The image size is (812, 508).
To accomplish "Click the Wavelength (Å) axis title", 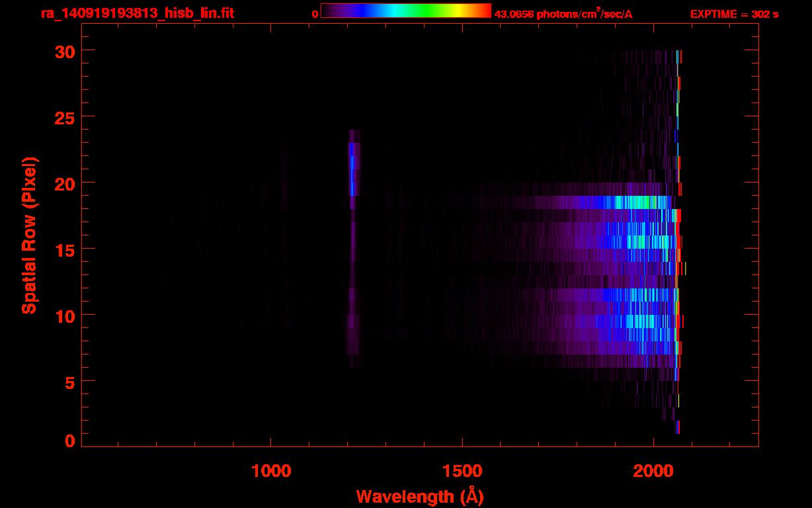I will (420, 496).
